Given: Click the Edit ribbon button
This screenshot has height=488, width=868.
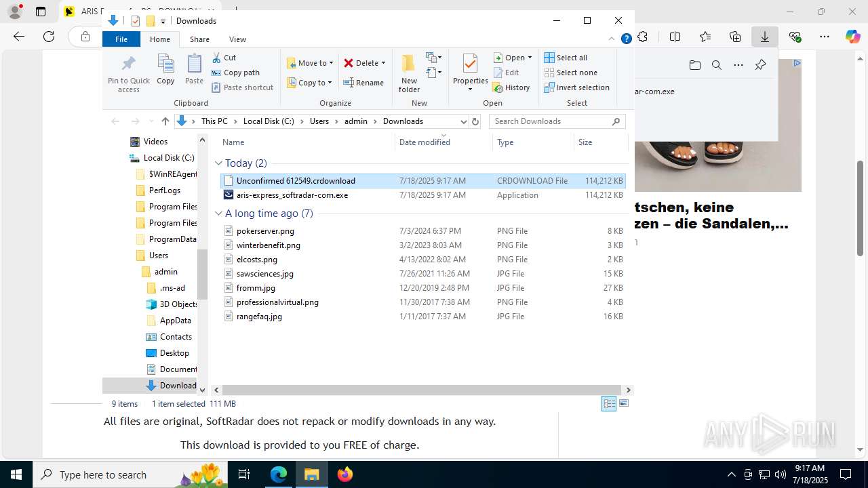Looking at the screenshot, I should (507, 73).
